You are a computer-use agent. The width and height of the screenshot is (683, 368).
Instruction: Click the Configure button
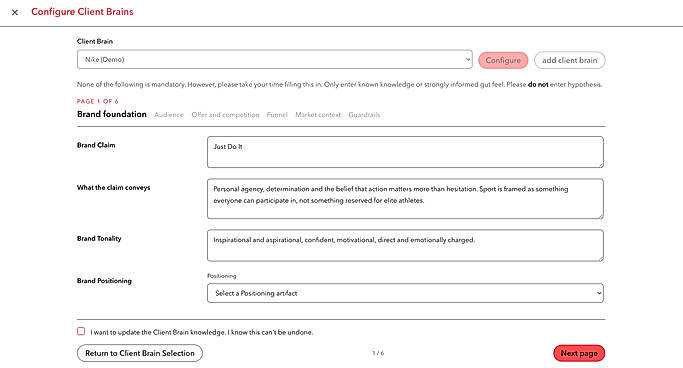tap(503, 60)
